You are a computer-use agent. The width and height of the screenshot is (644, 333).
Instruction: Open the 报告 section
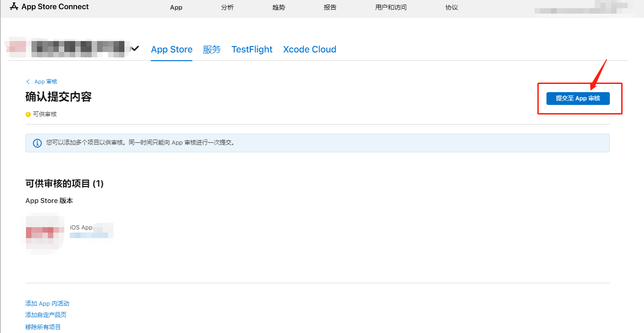pos(330,7)
